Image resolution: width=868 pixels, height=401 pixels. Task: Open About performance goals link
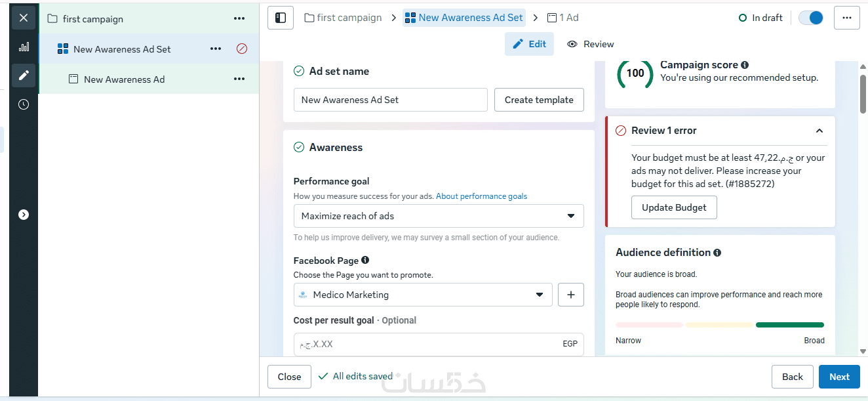[x=481, y=196]
